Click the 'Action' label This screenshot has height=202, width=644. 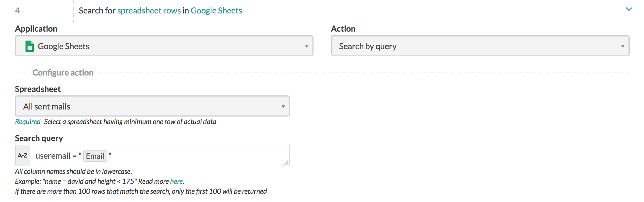pyautogui.click(x=343, y=29)
